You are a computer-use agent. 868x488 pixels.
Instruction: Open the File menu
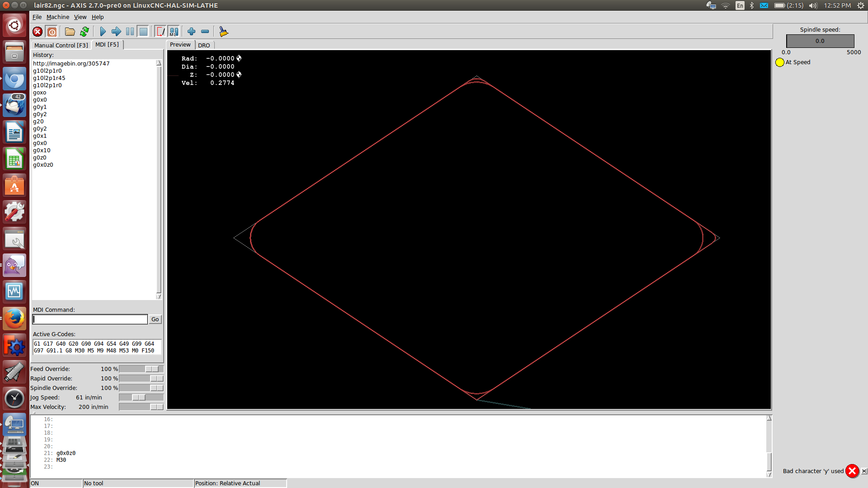coord(37,17)
